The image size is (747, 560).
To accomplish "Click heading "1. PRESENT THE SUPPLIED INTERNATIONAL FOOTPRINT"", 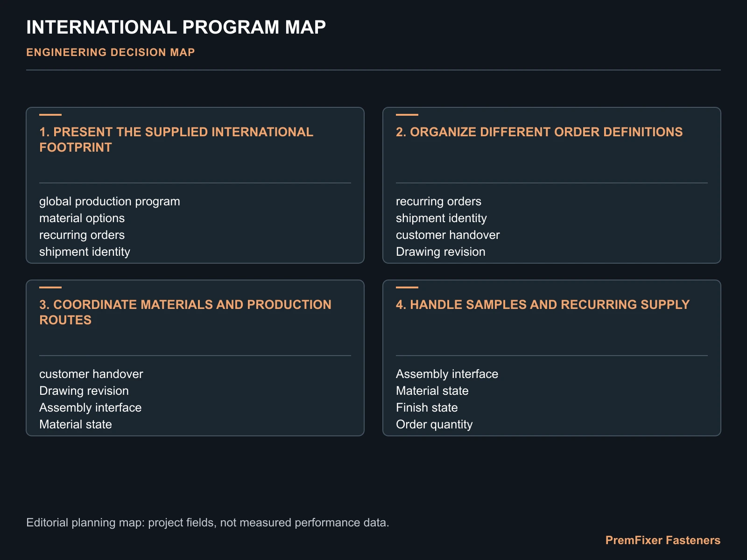I will [176, 140].
